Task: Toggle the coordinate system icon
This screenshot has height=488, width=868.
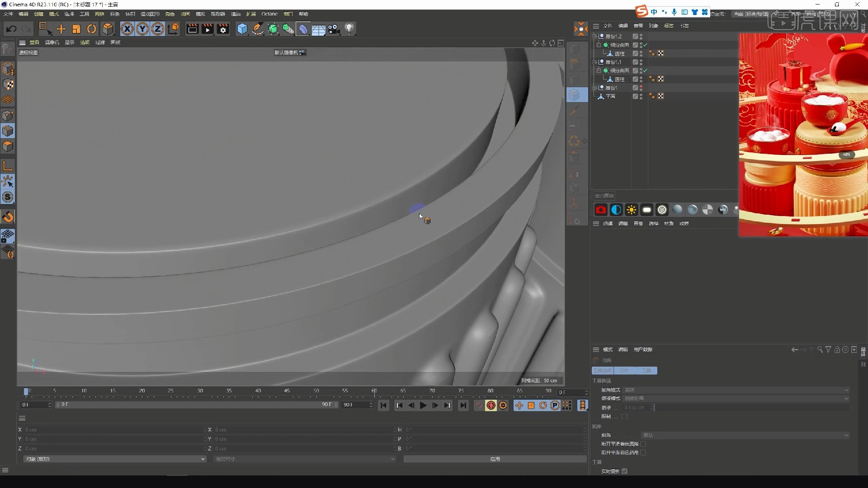Action: coord(173,29)
